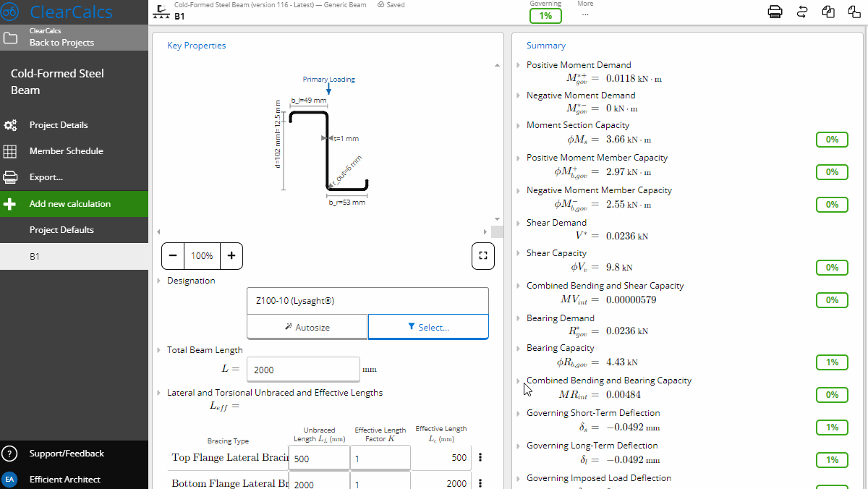Open options menu for Top Flange Lateral Bracing row
This screenshot has height=489, width=868.
point(480,457)
